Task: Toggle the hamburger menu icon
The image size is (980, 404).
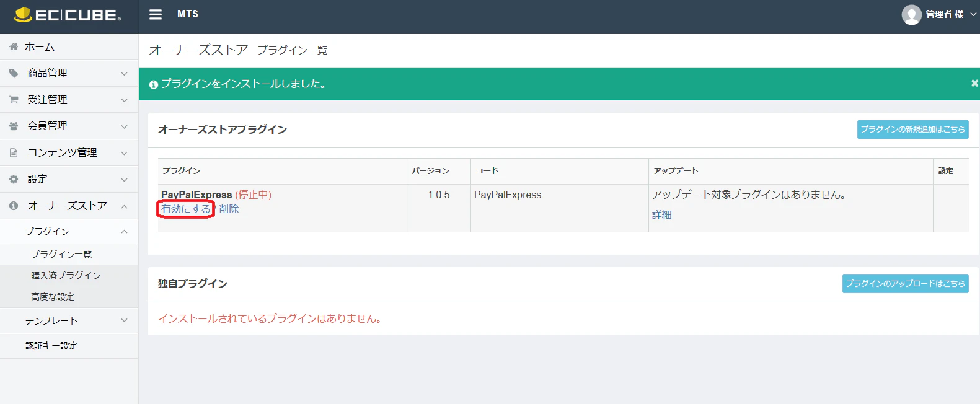Action: tap(156, 14)
